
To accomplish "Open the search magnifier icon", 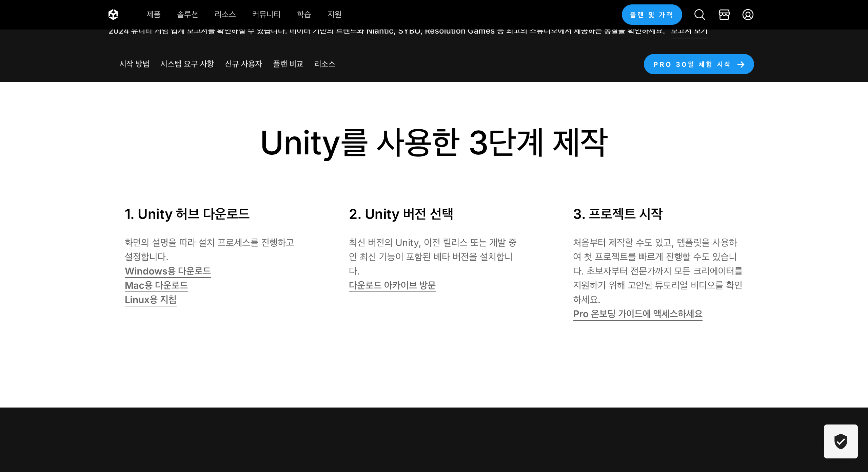I will tap(699, 15).
